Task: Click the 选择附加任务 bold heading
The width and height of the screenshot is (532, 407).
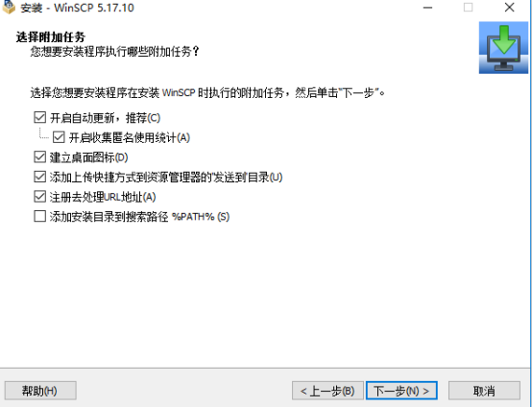Action: (x=51, y=37)
